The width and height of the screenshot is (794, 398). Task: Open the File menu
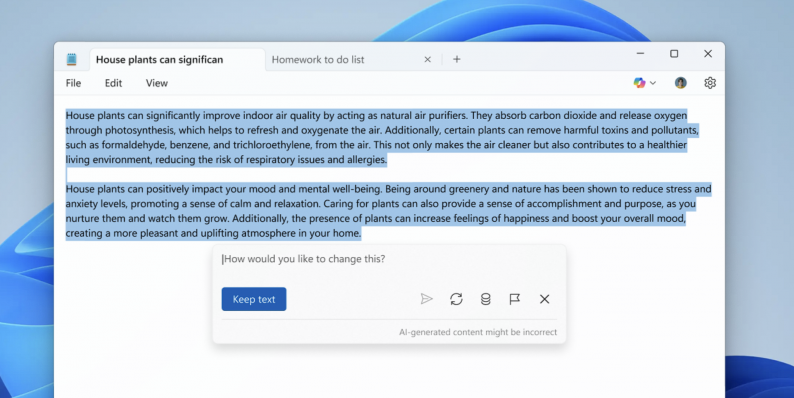(x=73, y=83)
